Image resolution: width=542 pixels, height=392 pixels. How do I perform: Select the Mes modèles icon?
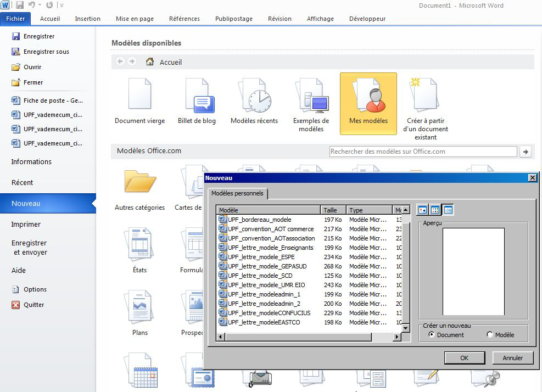(x=368, y=103)
